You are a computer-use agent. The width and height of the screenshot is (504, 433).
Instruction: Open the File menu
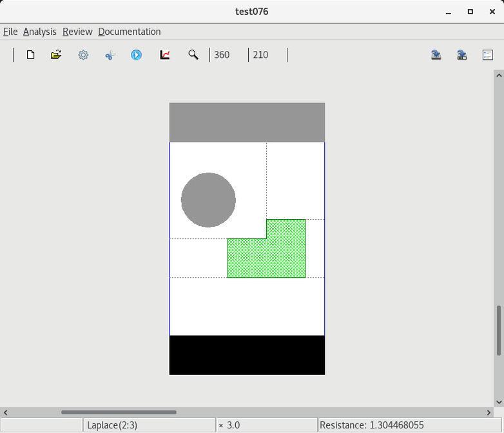click(x=10, y=32)
